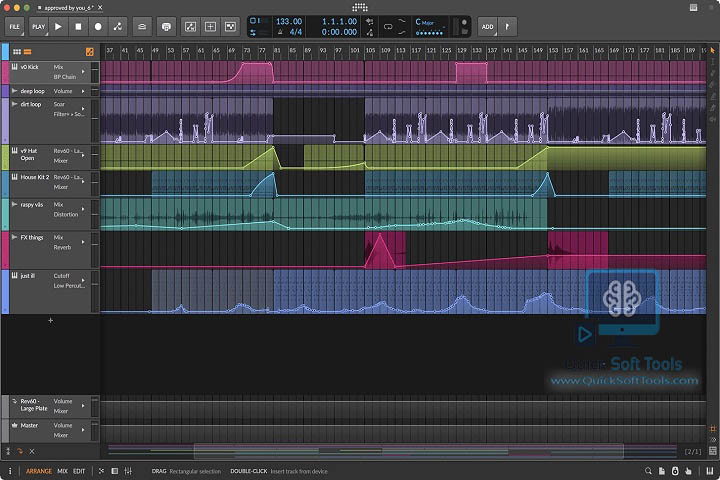Toggle the arranger loop button

pyautogui.click(x=388, y=27)
